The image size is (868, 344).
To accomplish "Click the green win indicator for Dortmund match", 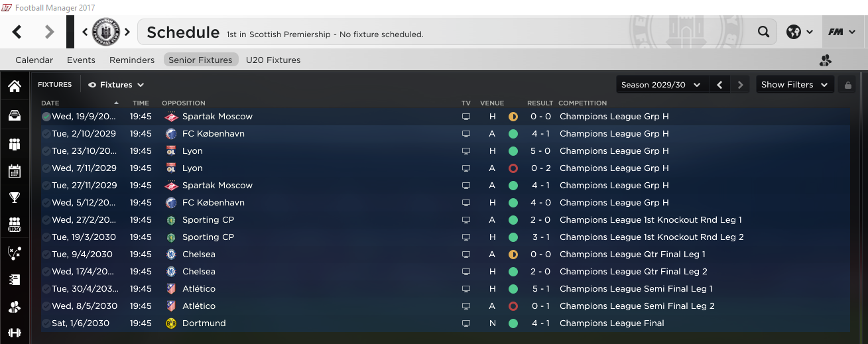I will pos(513,323).
